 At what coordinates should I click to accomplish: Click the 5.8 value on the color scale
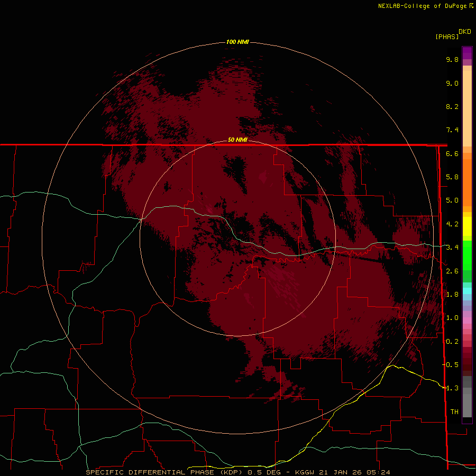(452, 177)
